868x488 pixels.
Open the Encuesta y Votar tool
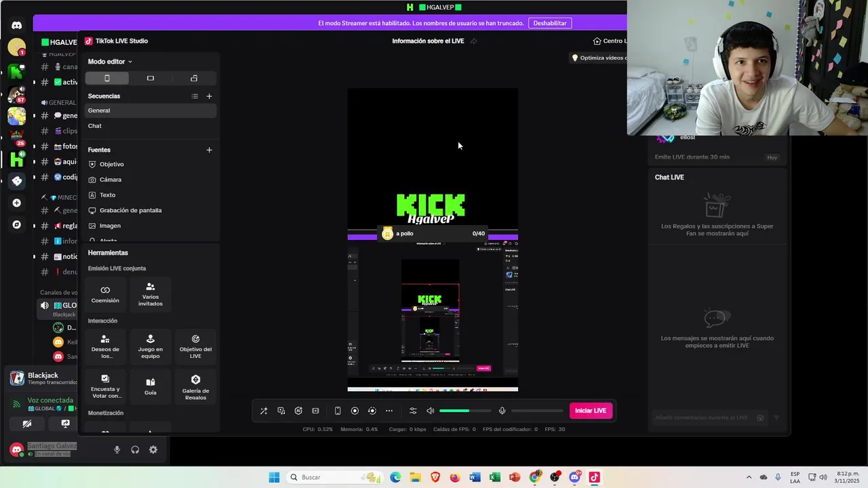click(x=105, y=386)
